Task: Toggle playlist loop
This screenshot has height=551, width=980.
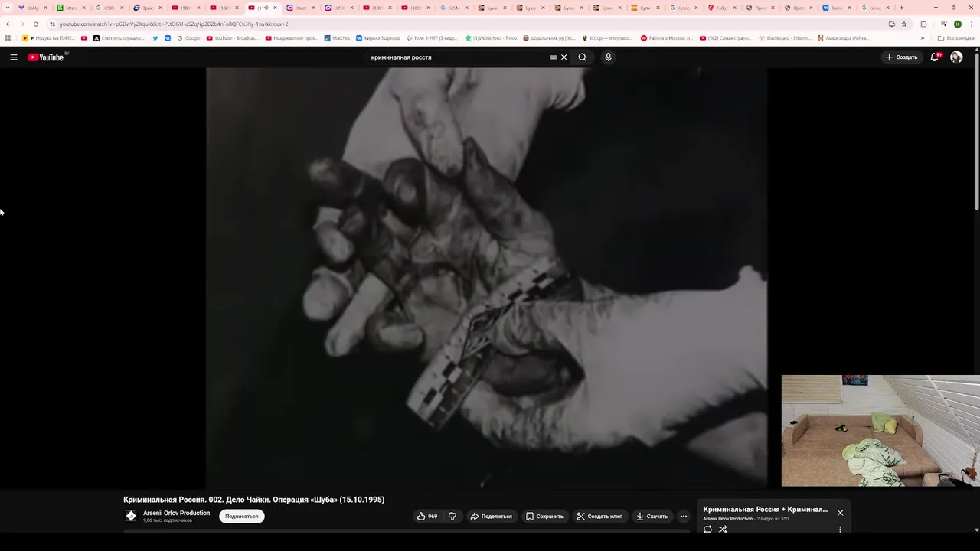Action: [707, 529]
